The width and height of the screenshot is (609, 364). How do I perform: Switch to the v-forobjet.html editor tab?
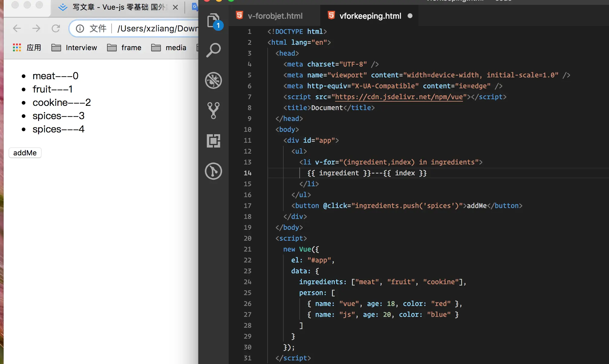[x=275, y=16]
